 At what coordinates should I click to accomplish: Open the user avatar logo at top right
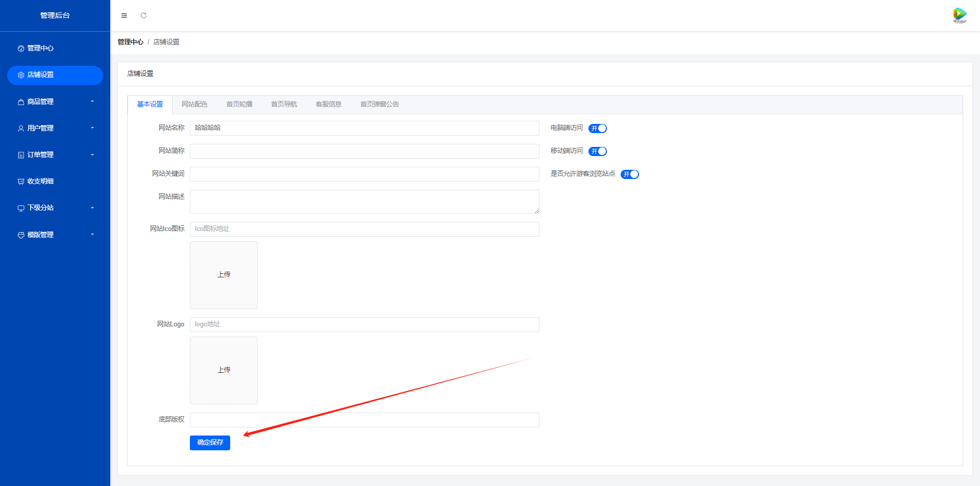[960, 15]
